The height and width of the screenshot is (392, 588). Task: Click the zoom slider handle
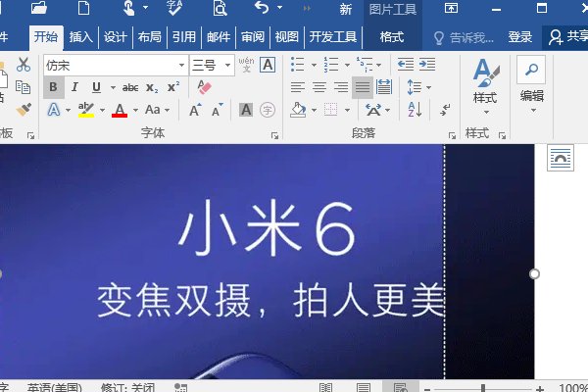click(483, 389)
